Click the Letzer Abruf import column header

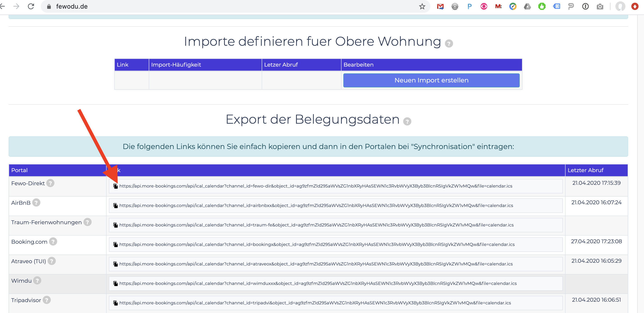[x=301, y=65]
